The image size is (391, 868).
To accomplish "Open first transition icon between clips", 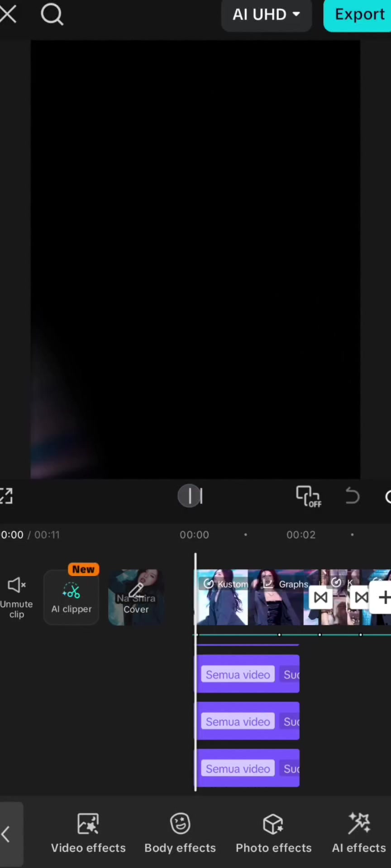I will [321, 598].
